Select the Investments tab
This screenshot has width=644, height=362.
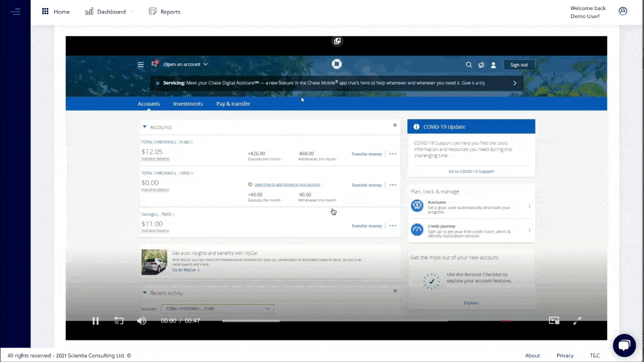click(x=188, y=104)
